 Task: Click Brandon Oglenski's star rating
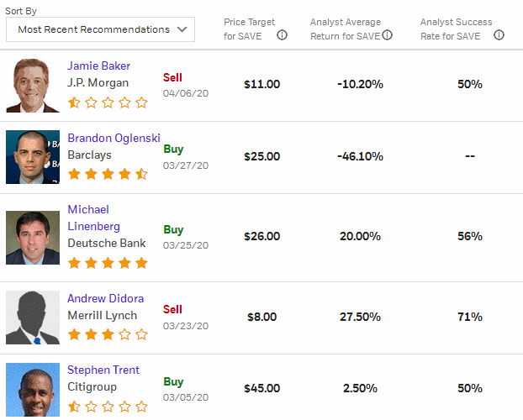(x=108, y=174)
